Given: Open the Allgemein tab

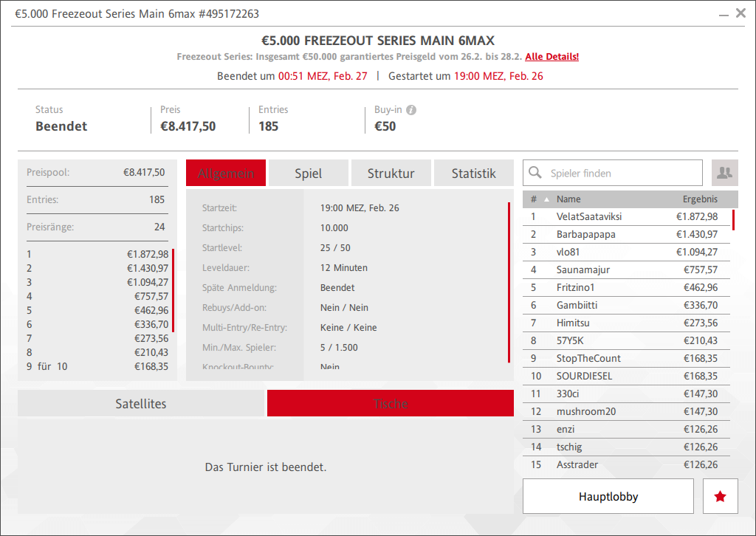Looking at the screenshot, I should [x=226, y=173].
